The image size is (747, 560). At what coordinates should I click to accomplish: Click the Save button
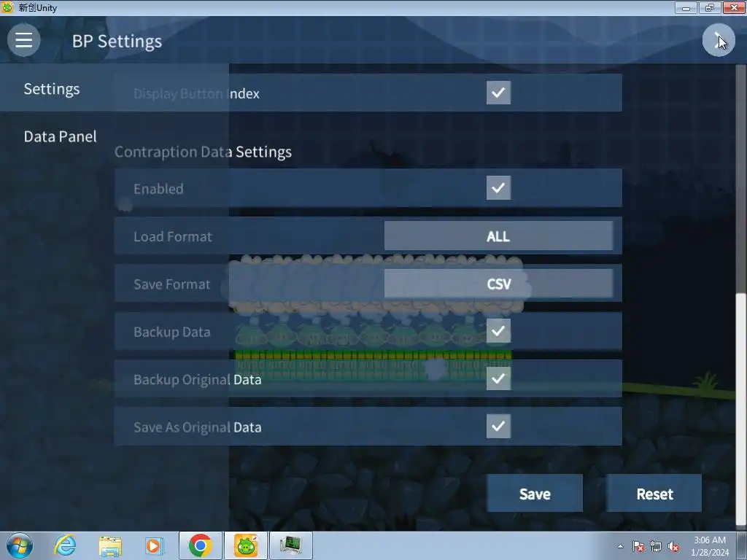click(535, 494)
